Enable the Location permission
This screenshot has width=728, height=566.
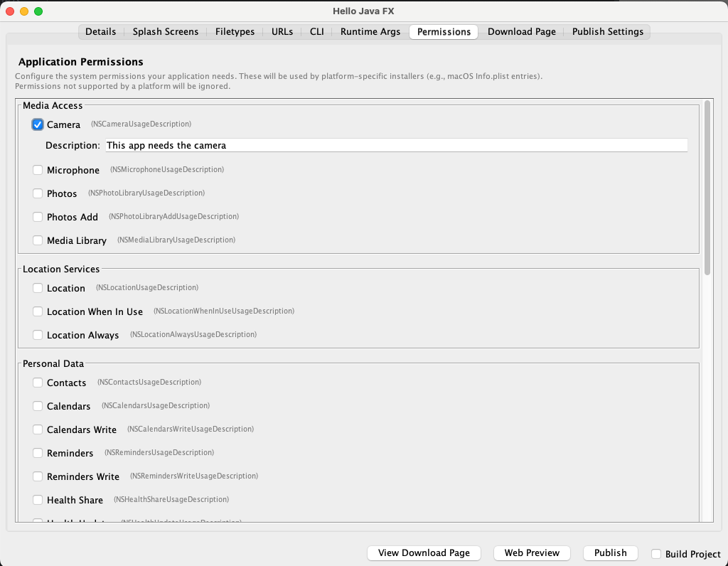click(38, 288)
